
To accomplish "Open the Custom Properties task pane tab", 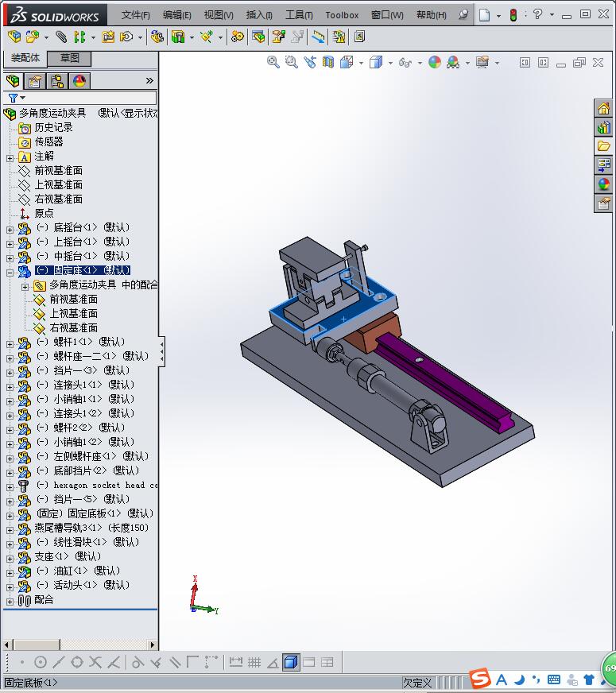I will coord(603,203).
